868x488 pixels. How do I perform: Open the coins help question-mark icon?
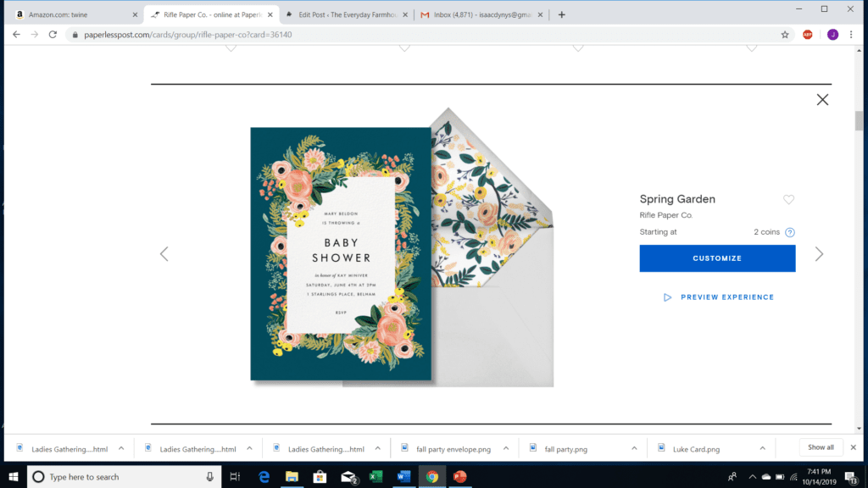pyautogui.click(x=790, y=232)
